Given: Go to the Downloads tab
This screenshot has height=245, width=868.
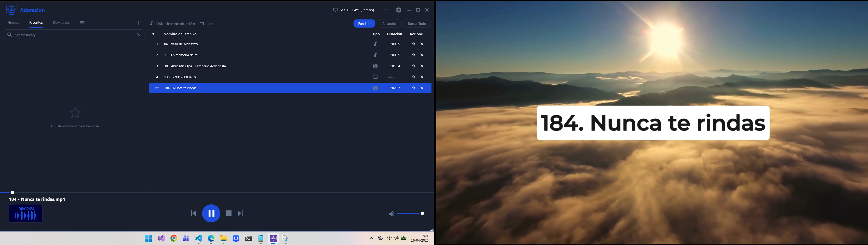Looking at the screenshot, I should [61, 22].
